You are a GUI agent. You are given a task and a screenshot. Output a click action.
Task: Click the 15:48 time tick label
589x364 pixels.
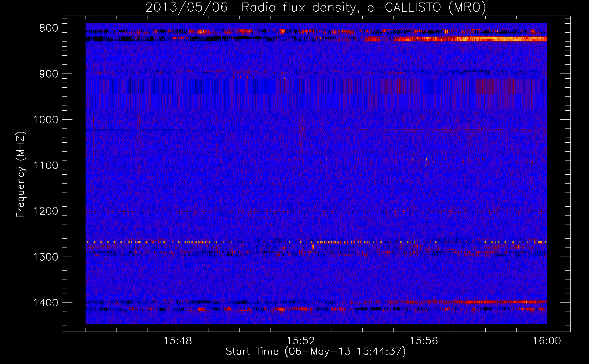178,341
